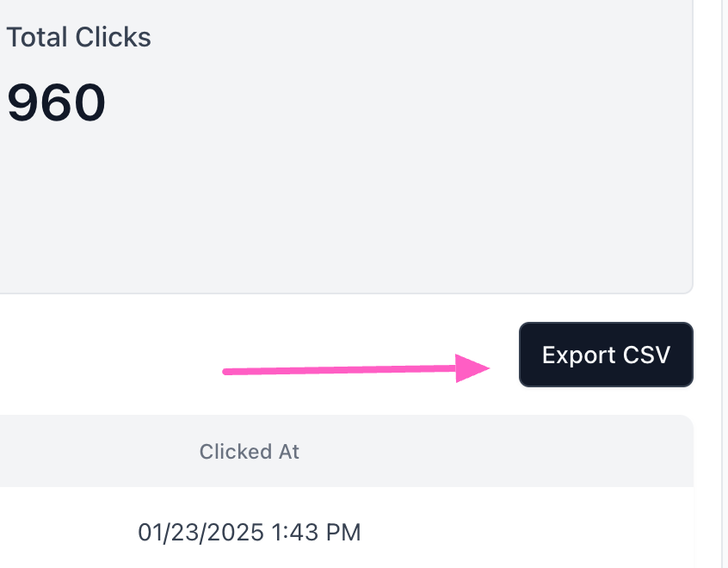Viewport: 728px width, 568px height.
Task: Click the left tail end of the pink arrow
Action: click(227, 372)
